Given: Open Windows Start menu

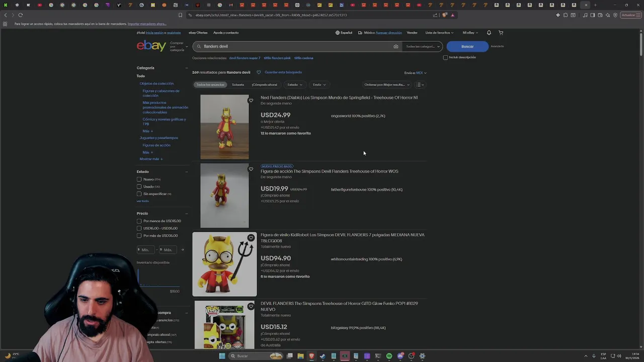Looking at the screenshot, I should (x=222, y=356).
